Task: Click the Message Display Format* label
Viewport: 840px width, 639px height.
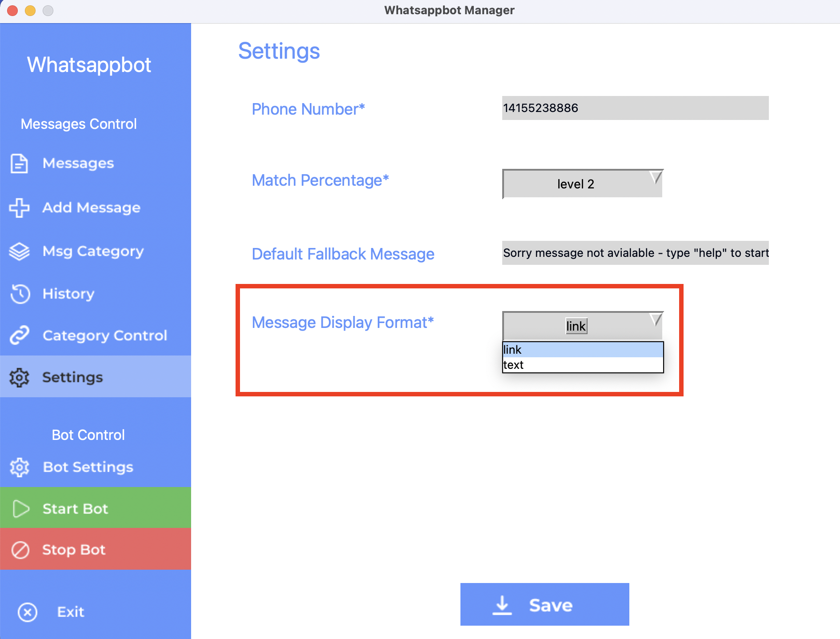Action: coord(343,323)
